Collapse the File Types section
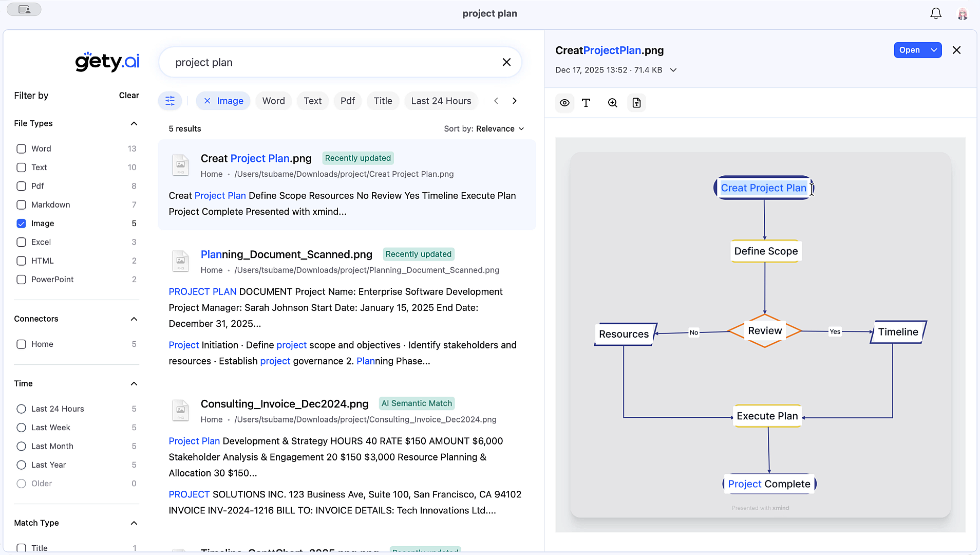 (134, 123)
